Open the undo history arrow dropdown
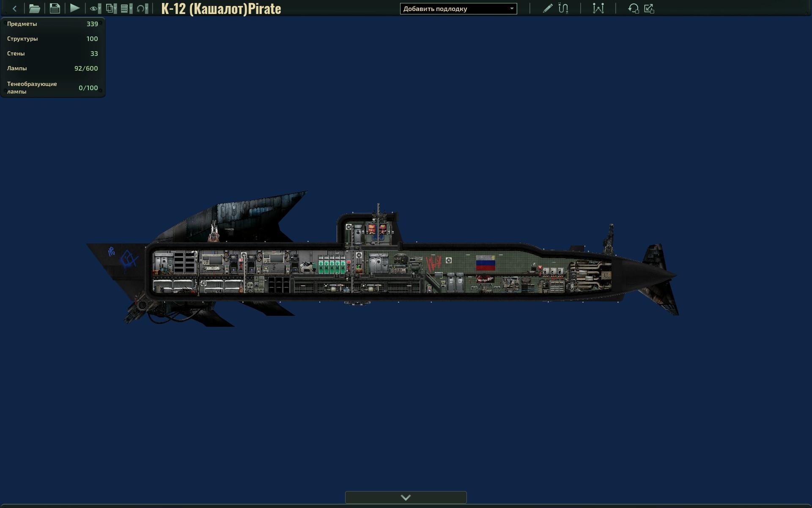812x508 pixels. (143, 8)
